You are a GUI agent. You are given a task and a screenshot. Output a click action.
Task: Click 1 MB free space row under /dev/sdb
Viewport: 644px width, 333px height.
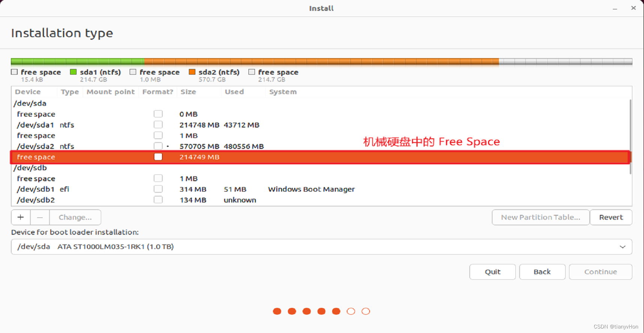[x=321, y=178]
